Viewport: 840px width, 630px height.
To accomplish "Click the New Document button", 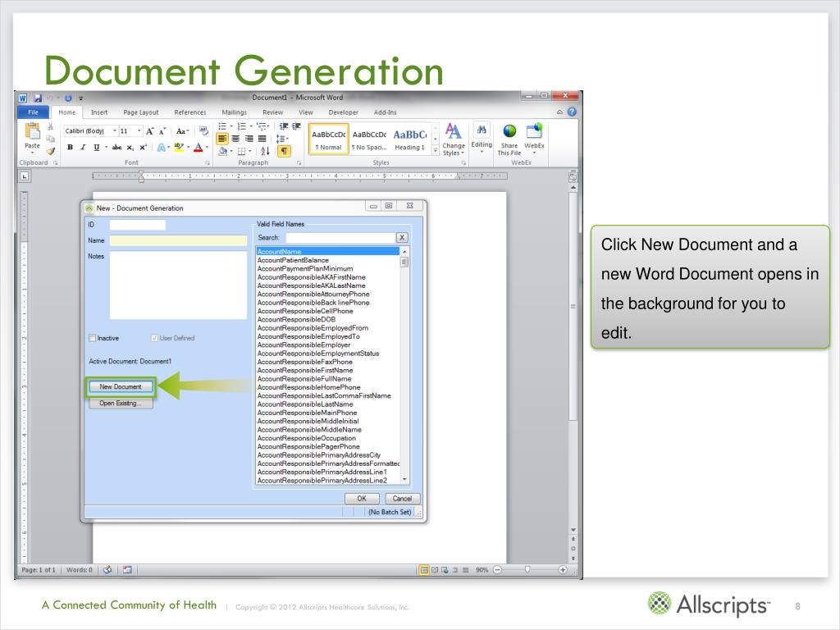I will pos(121,387).
